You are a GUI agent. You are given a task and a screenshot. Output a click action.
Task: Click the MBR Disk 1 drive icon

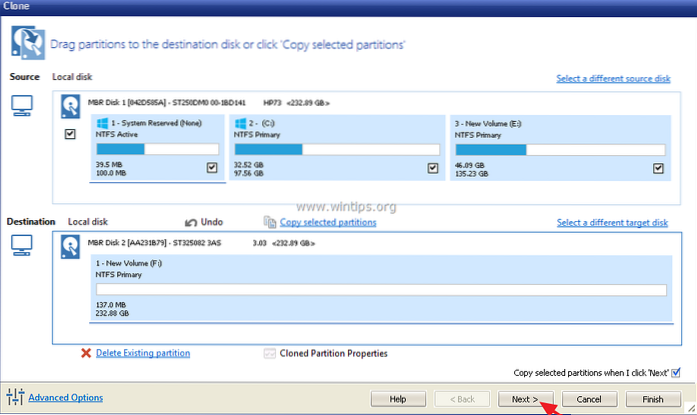tap(70, 106)
